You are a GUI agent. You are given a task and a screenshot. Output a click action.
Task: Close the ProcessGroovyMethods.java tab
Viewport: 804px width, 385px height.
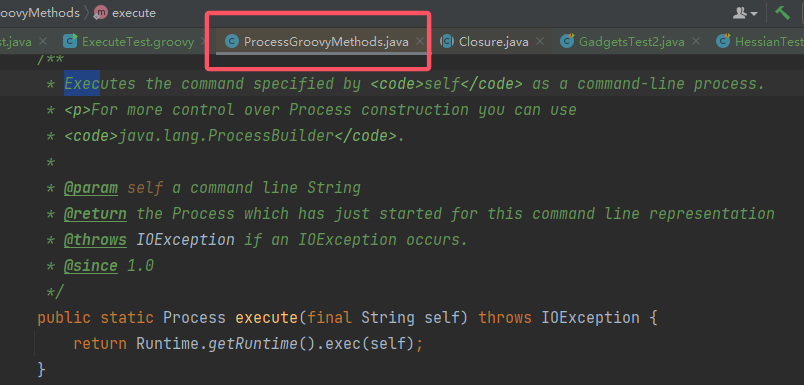[419, 42]
